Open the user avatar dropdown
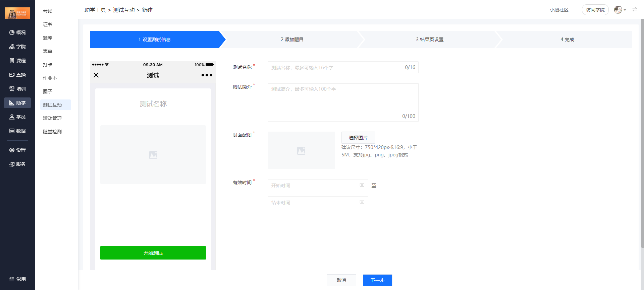 pos(620,10)
